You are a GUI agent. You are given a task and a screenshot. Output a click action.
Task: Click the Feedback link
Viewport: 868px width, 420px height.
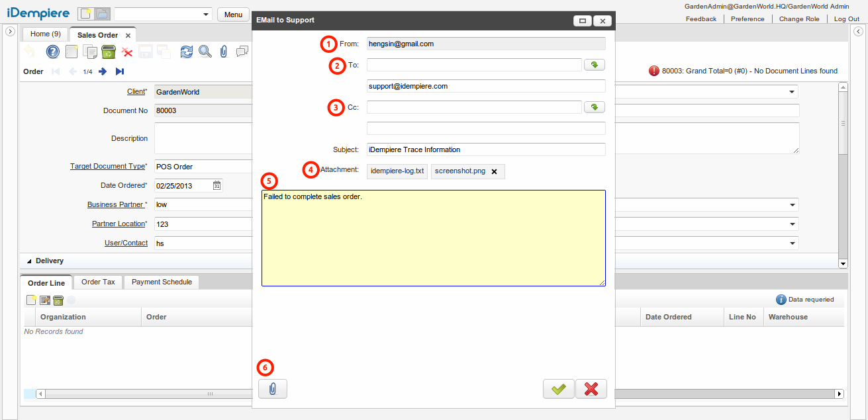(700, 19)
